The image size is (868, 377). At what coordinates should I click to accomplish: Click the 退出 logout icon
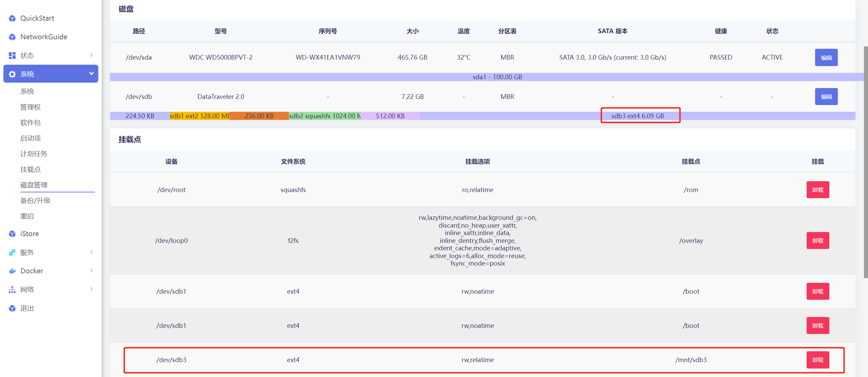pos(12,308)
